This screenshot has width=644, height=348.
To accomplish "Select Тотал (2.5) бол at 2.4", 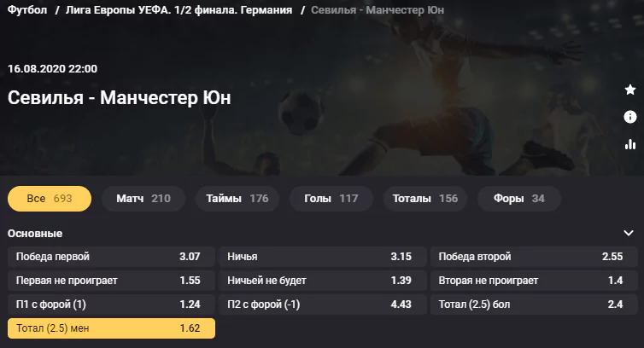I will pos(535,304).
